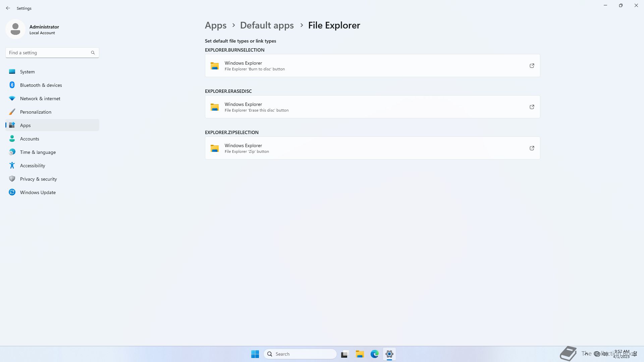Click the Personalization paintbrush icon
644x362 pixels.
12,112
